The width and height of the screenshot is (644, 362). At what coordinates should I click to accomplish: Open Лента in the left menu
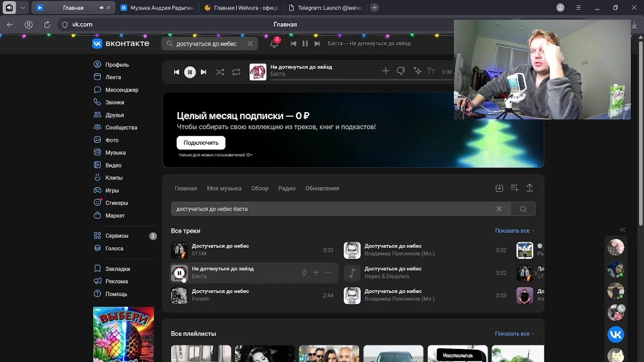coord(107,77)
